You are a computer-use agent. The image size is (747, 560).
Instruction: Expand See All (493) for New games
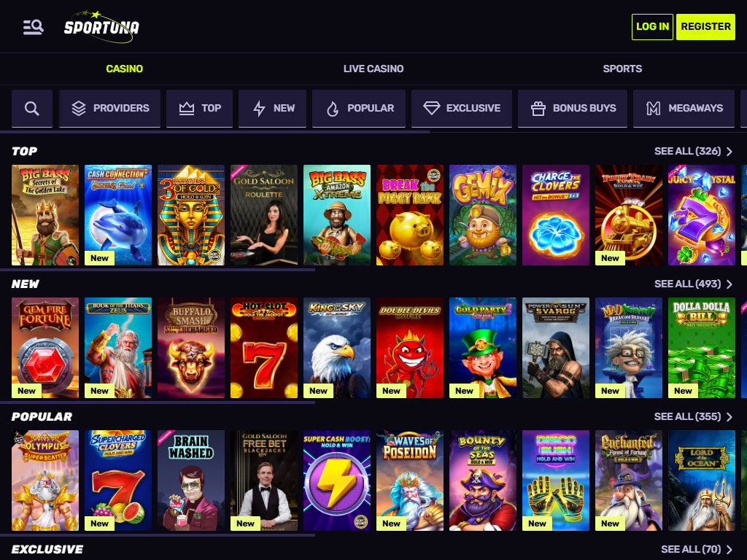(693, 284)
